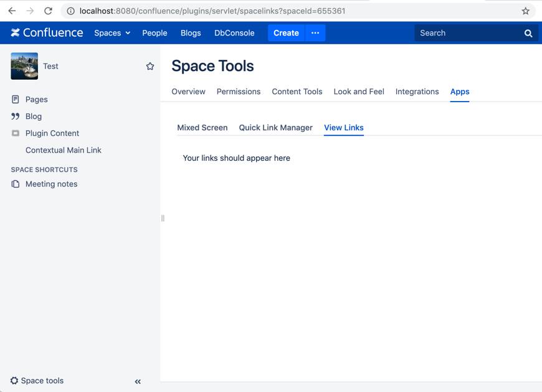The height and width of the screenshot is (392, 542).
Task: Click the Meeting notes shortcut icon
Action: [16, 184]
